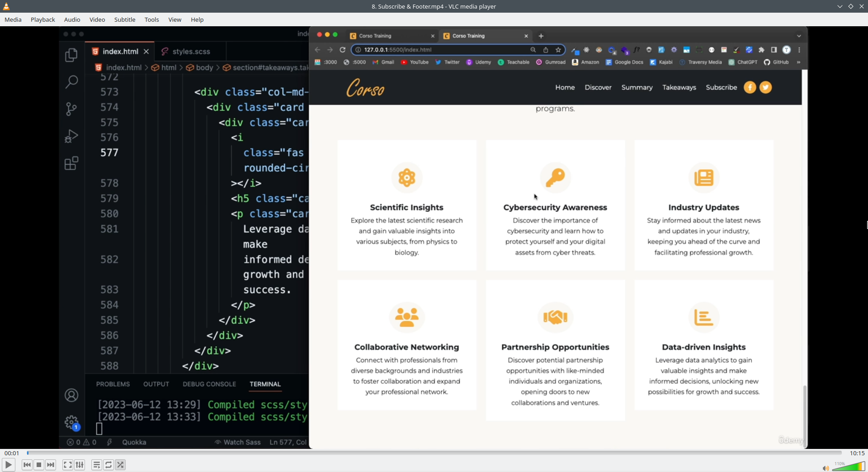This screenshot has width=868, height=472.
Task: Open VS Code Accounts icon
Action: point(71,396)
